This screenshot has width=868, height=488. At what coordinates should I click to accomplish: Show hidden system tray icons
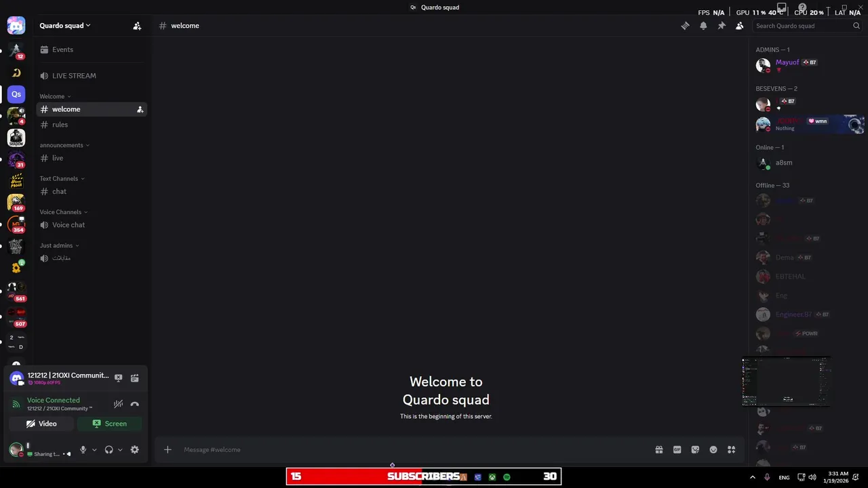point(752,477)
